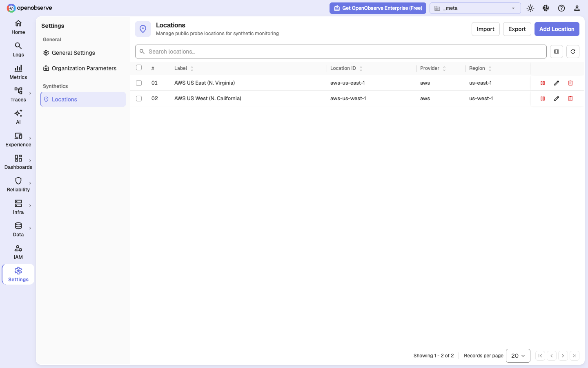Click the aws-us-east-1 location ID cell

coord(347,83)
